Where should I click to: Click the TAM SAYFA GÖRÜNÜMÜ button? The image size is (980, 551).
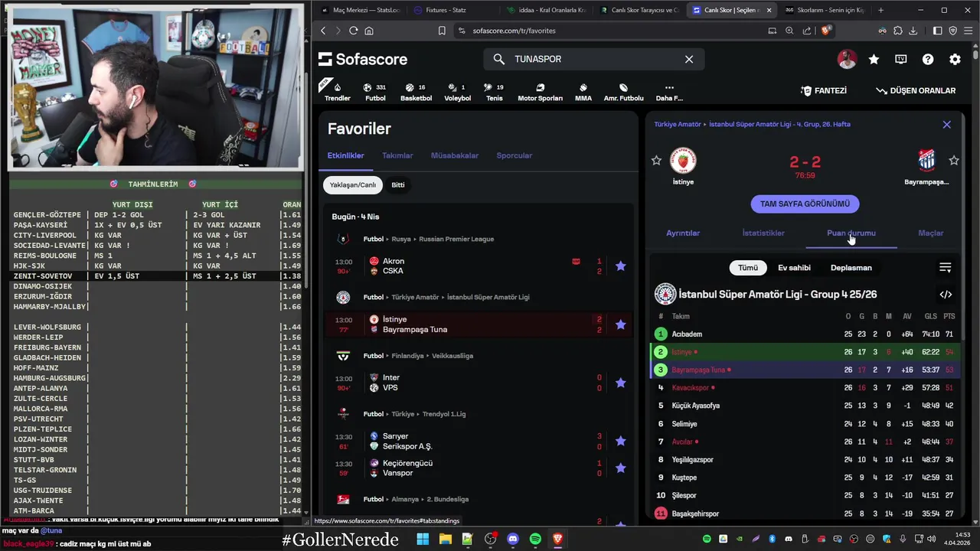point(805,204)
